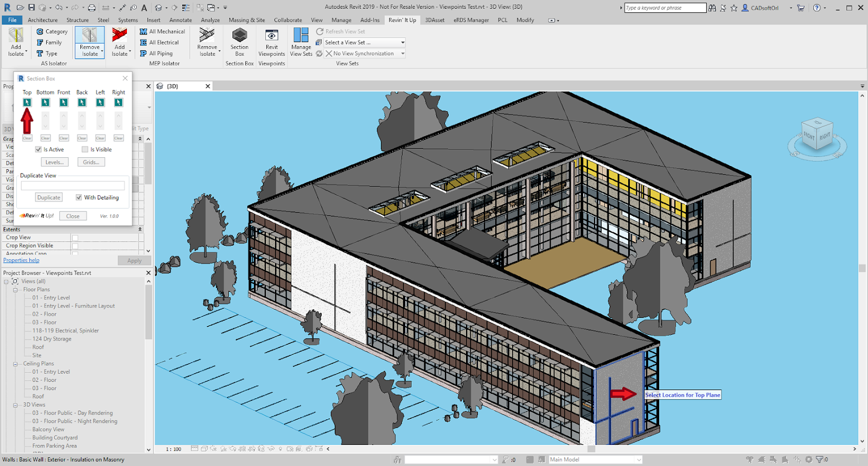Image resolution: width=868 pixels, height=466 pixels.
Task: Select the Family isolate option
Action: click(x=49, y=42)
